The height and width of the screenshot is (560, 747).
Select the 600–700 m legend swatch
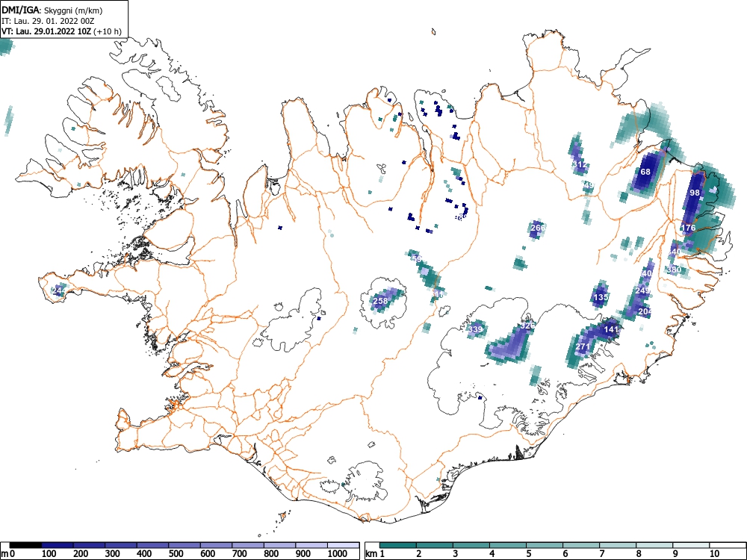pos(217,545)
